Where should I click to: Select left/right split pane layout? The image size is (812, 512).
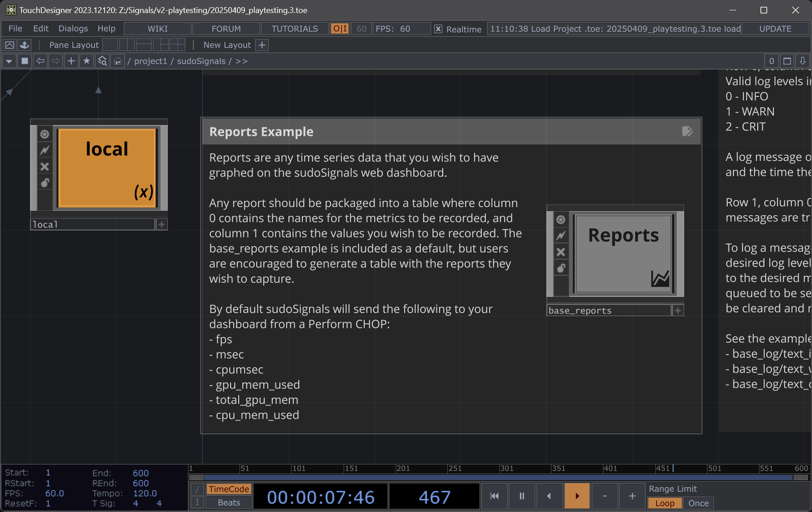[127, 45]
